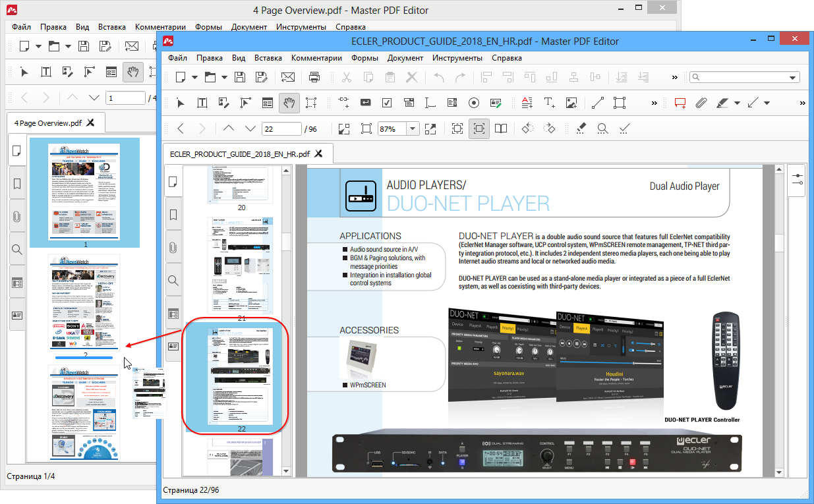Open Файл menu in ECLER window

click(x=178, y=58)
